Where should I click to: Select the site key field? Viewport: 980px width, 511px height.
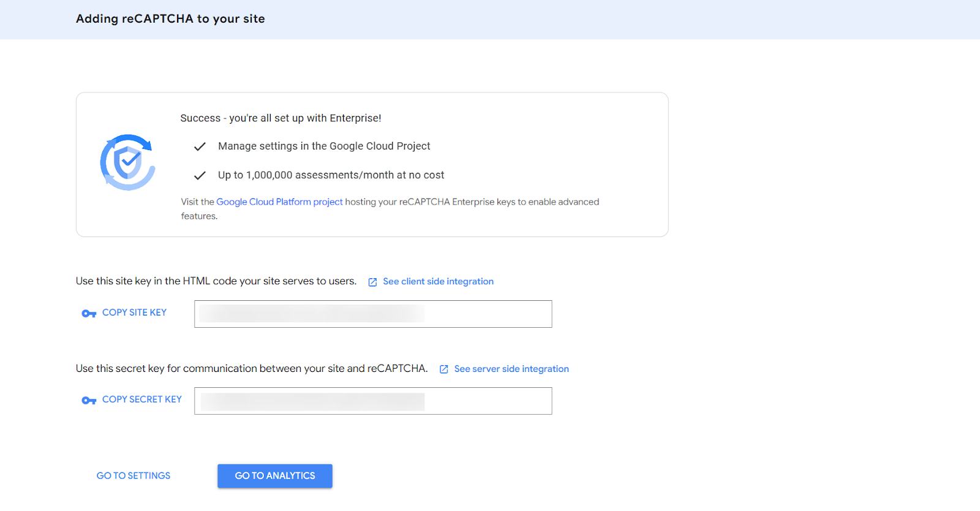click(373, 314)
